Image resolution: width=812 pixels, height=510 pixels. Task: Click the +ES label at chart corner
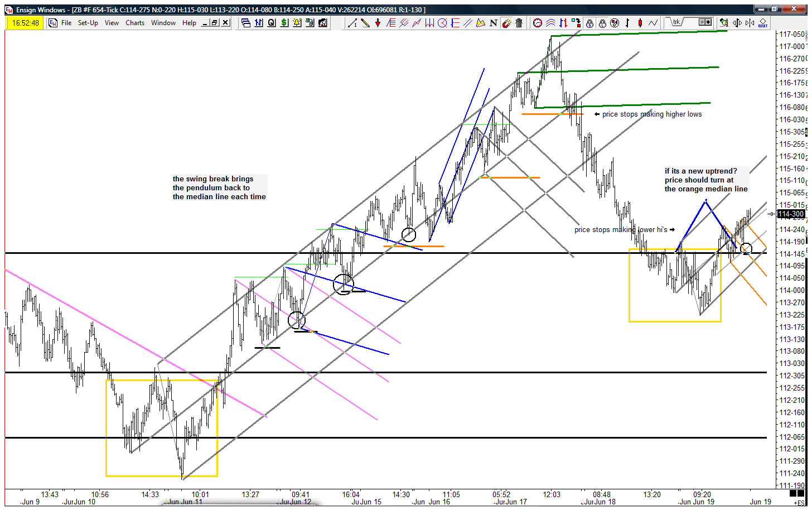799,503
